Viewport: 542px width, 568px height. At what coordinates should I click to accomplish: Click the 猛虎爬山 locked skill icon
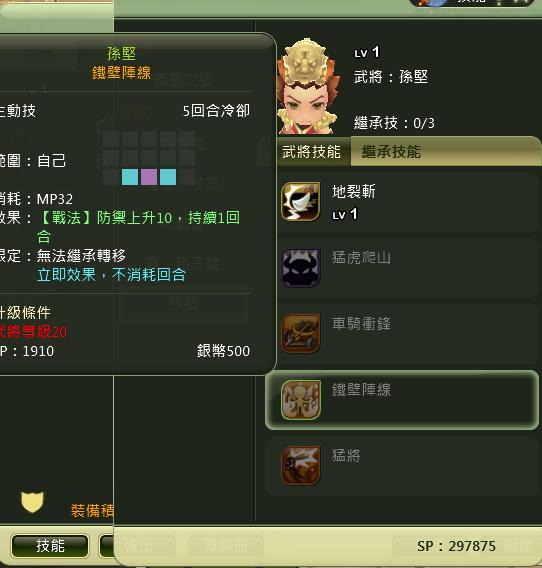tap(301, 268)
